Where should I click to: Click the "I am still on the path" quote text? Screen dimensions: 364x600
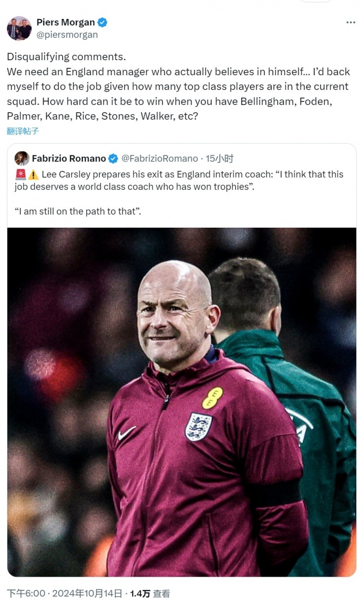(78, 211)
